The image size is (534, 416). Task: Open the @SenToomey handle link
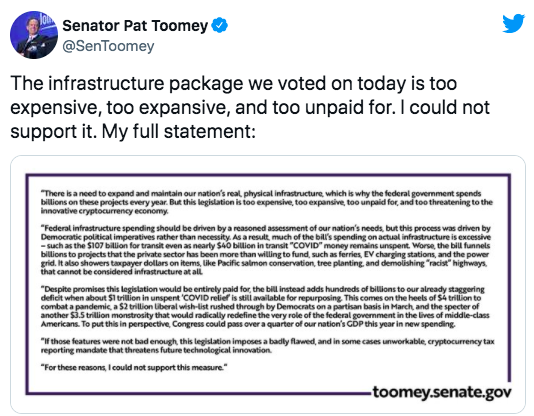[x=108, y=46]
